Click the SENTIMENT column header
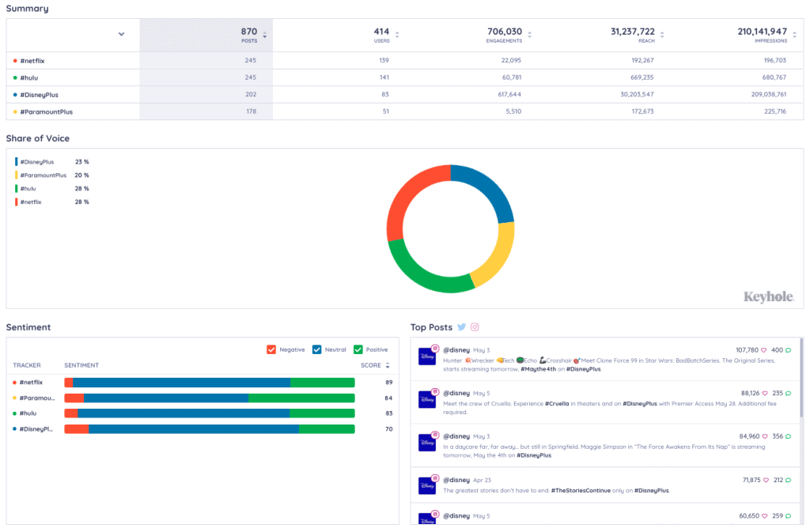810x532 pixels. pyautogui.click(x=81, y=365)
